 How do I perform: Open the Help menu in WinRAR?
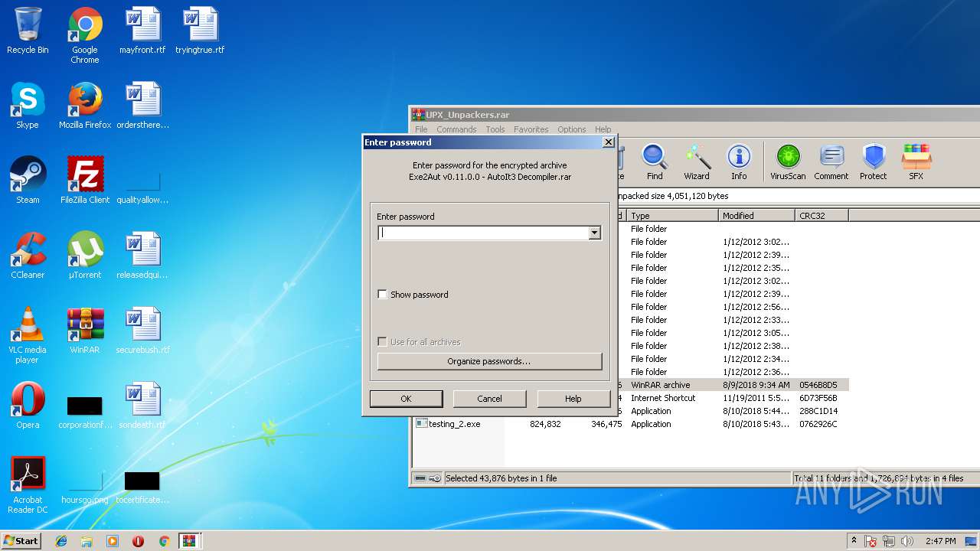point(603,129)
